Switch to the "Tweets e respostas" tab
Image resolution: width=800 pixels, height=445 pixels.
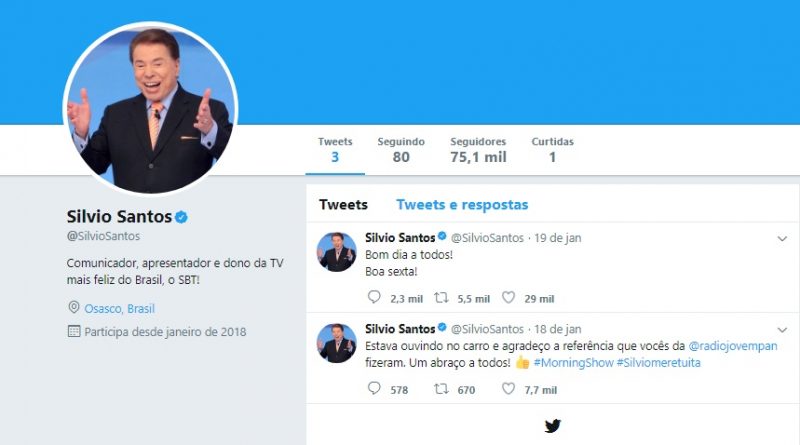point(462,205)
